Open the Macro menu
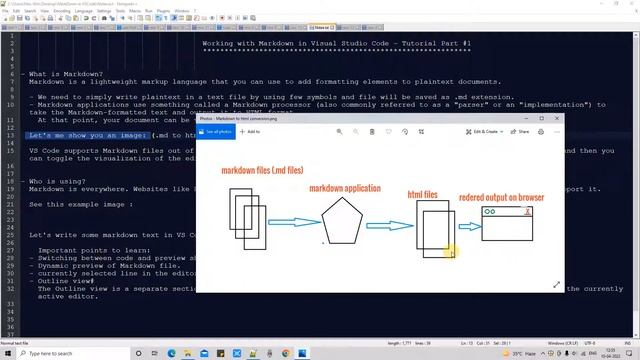The width and height of the screenshot is (640, 360). pos(135,11)
